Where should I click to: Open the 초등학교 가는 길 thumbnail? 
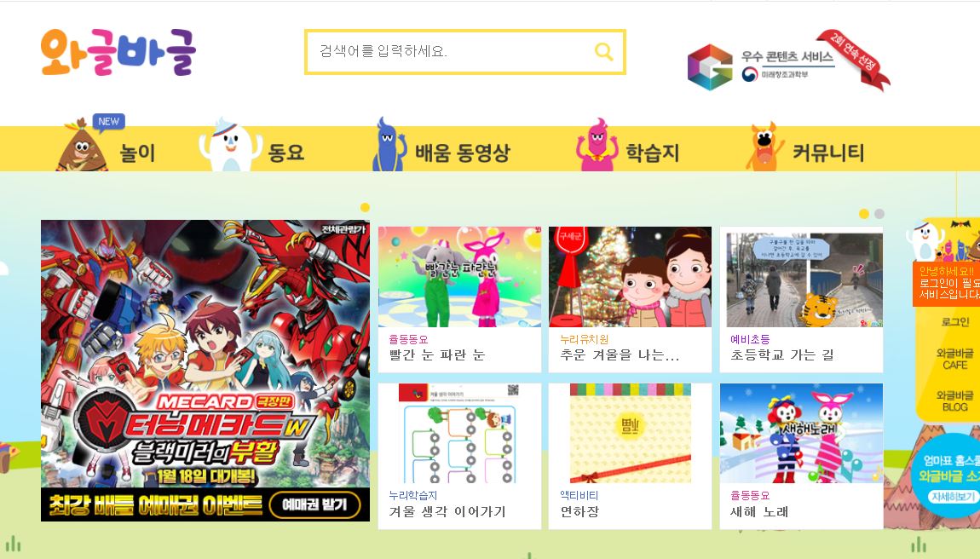click(801, 277)
